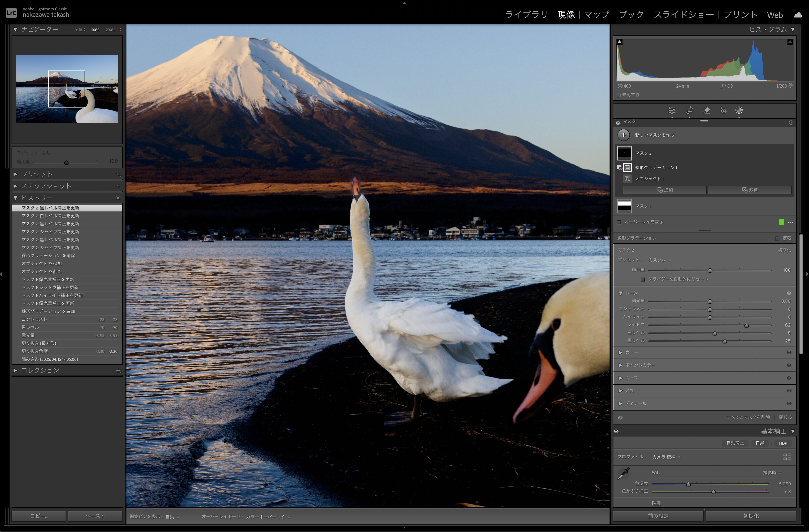Toggle the トーン section eye visibility
This screenshot has width=809, height=532.
point(789,293)
